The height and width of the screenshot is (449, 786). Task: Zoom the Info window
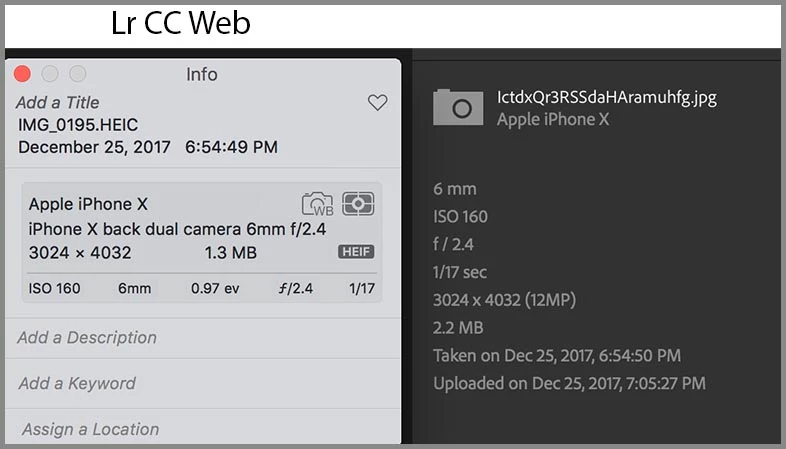point(78,74)
